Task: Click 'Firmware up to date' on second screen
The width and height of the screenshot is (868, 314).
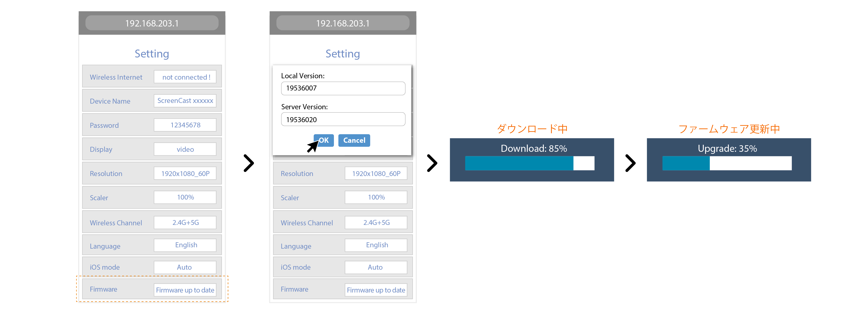Action: 376,290
